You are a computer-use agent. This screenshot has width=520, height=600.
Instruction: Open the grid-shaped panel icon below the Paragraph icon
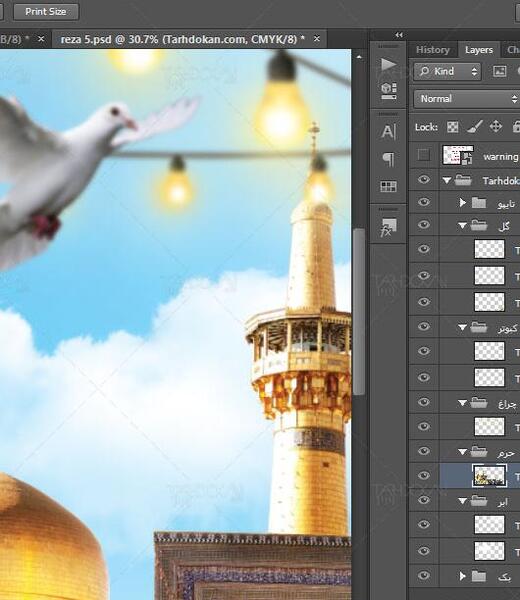coord(388,186)
